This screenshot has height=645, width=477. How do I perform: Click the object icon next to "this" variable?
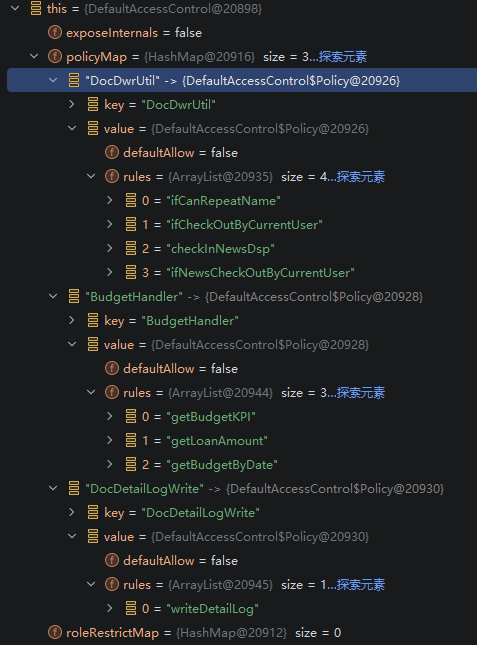[x=36, y=8]
